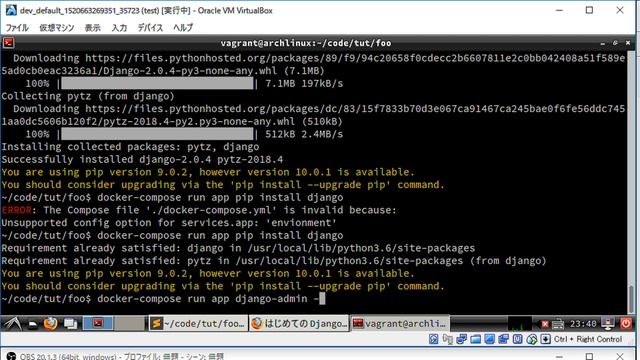Click the pytz download 100% progress bar

coord(157,134)
